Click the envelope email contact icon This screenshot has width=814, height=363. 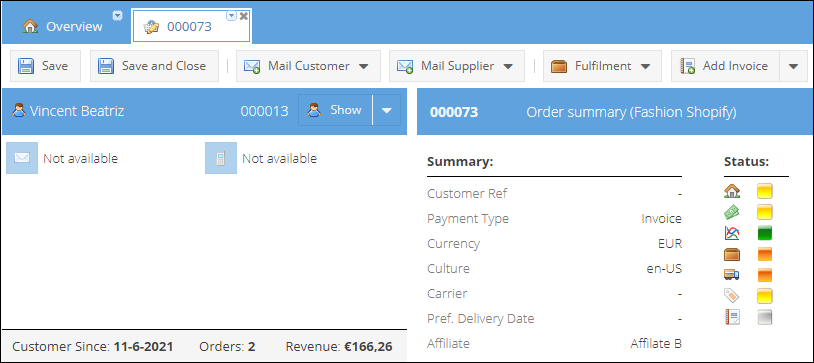[x=22, y=158]
